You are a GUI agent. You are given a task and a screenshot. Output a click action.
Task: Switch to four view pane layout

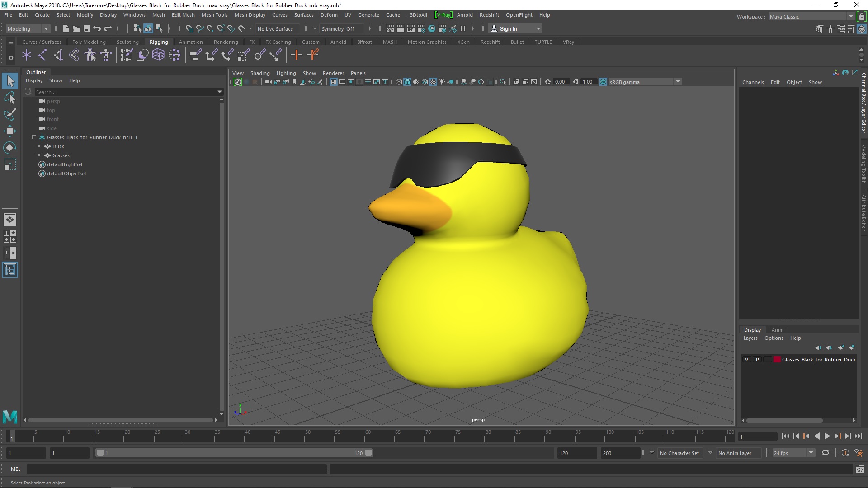coord(10,236)
